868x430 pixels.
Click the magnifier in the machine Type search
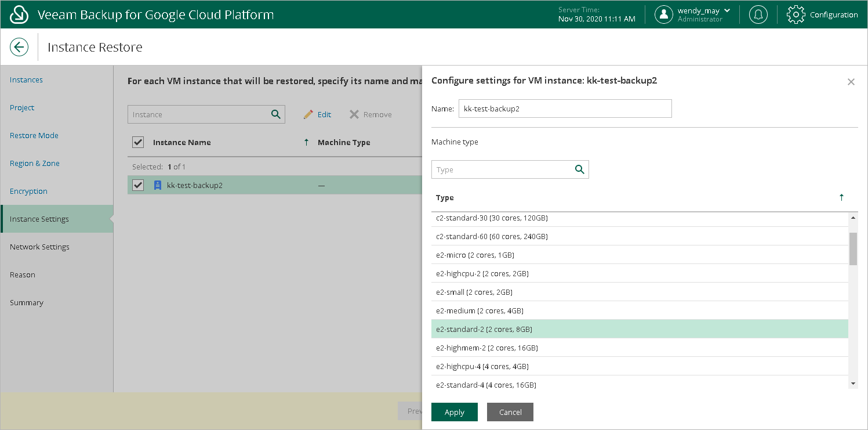coord(579,169)
